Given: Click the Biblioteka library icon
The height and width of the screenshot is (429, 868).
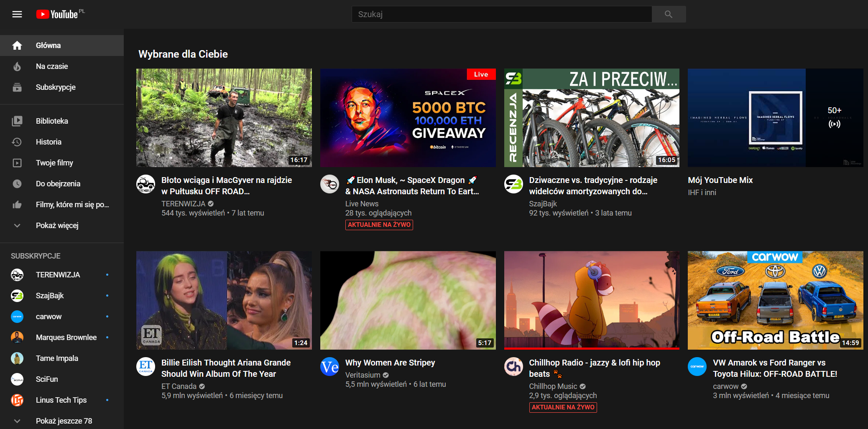Looking at the screenshot, I should [17, 121].
